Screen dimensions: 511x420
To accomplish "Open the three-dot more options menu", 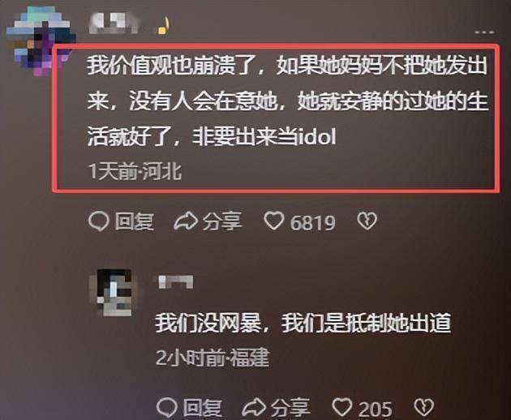I will pos(484,32).
